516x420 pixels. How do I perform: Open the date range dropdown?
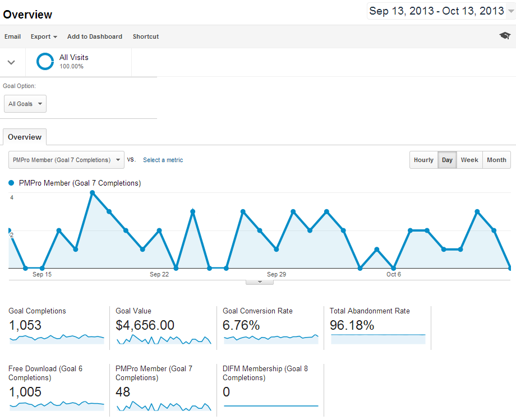tap(441, 11)
